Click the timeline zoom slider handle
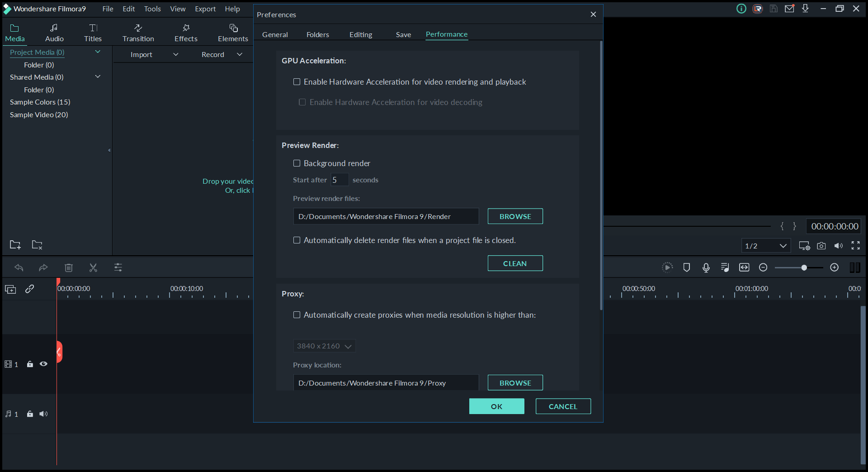Image resolution: width=868 pixels, height=472 pixels. tap(804, 267)
